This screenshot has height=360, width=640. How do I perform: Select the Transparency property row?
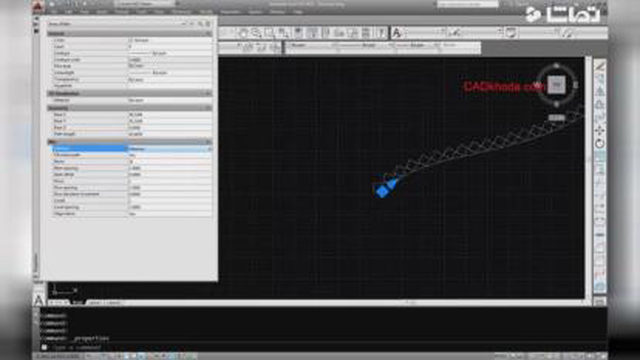(131, 79)
